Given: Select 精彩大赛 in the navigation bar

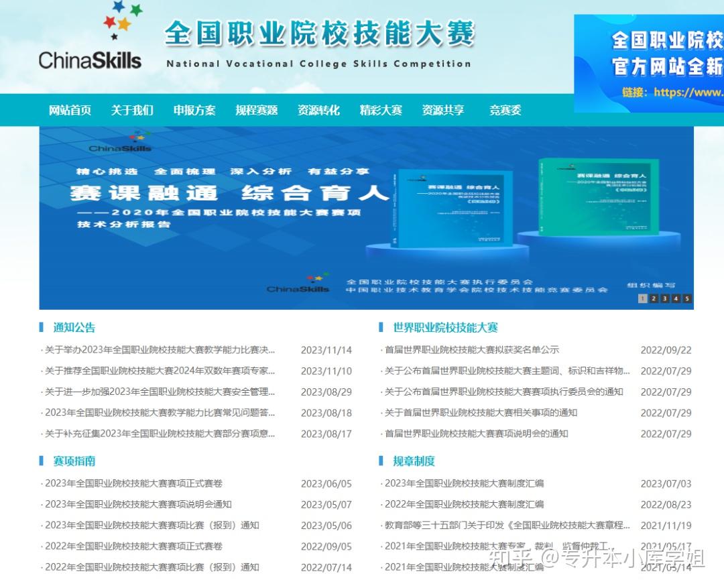Looking at the screenshot, I should pos(381,110).
